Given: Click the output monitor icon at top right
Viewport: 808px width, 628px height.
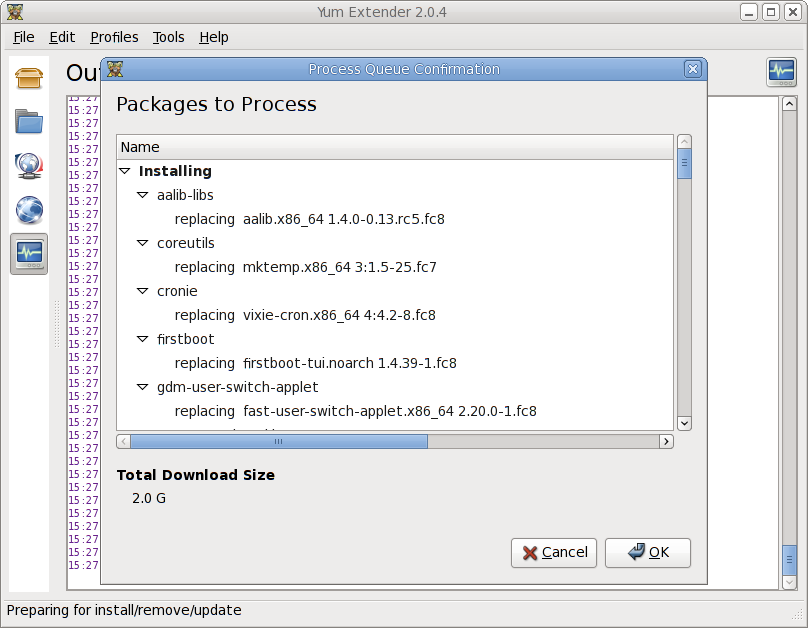Looking at the screenshot, I should click(x=781, y=72).
